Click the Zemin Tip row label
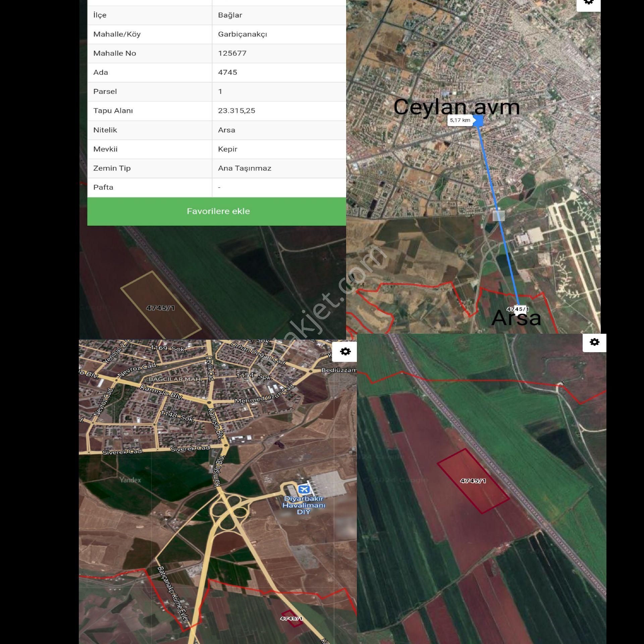Screen dimensions: 644x644 pyautogui.click(x=112, y=168)
